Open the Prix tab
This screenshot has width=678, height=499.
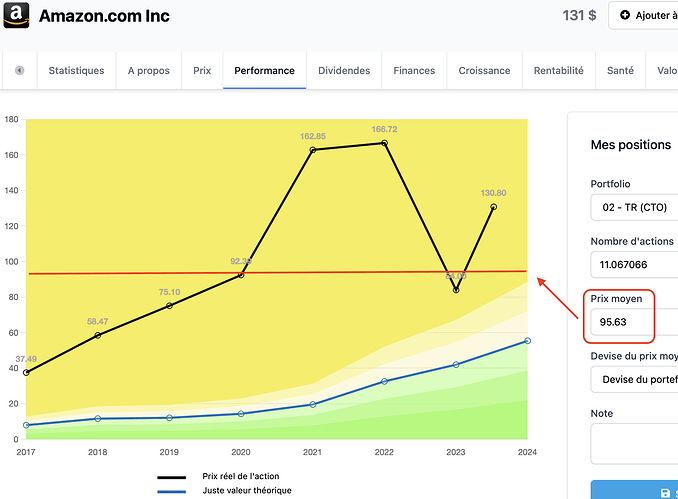[x=202, y=70]
